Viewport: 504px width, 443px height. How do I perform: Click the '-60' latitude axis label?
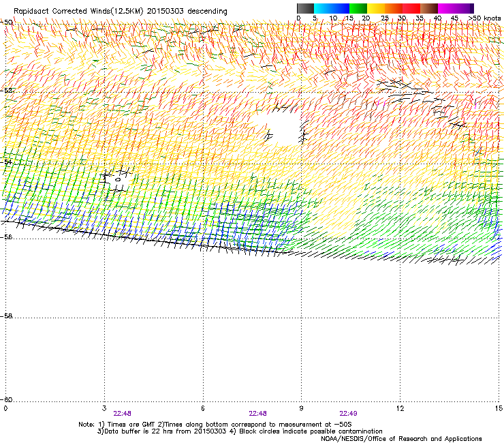[x=6, y=400]
